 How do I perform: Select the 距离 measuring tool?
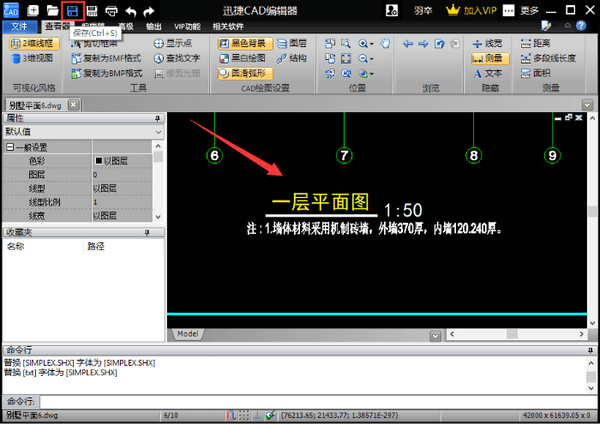pos(535,43)
